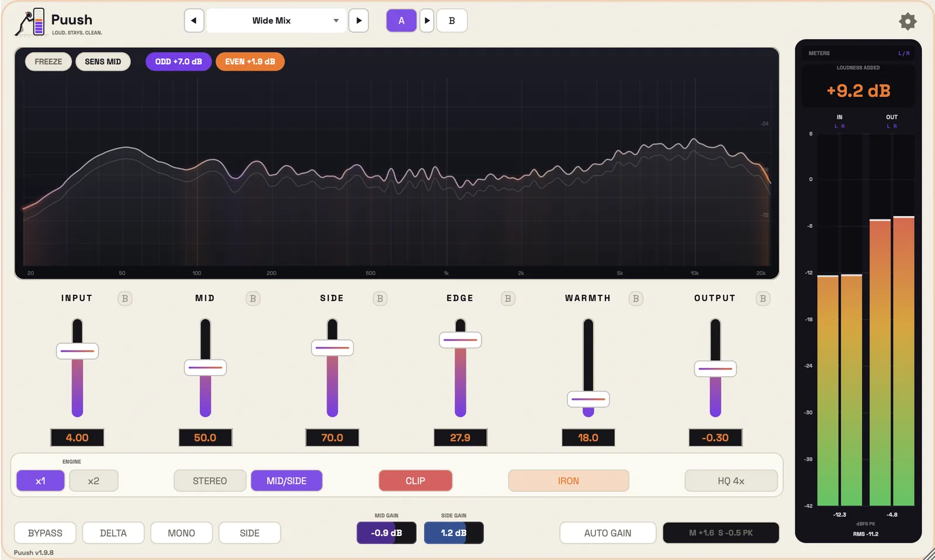Click the AUTO GAIN button

(608, 533)
